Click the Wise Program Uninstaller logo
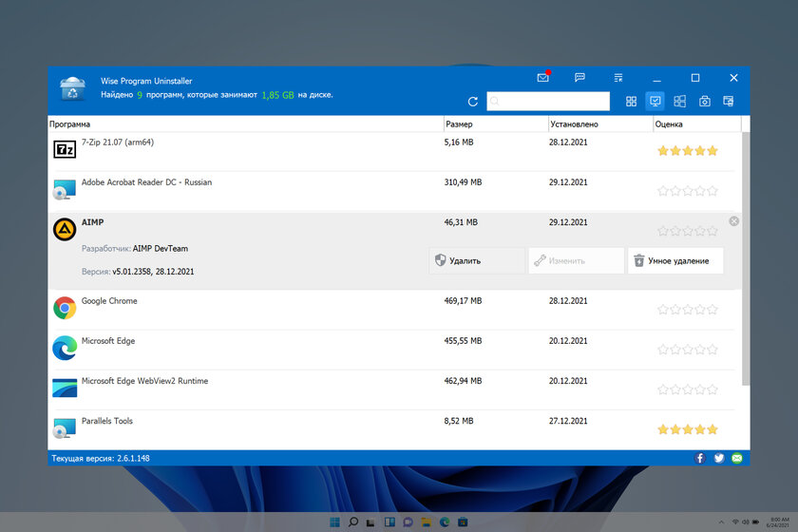 [72, 88]
